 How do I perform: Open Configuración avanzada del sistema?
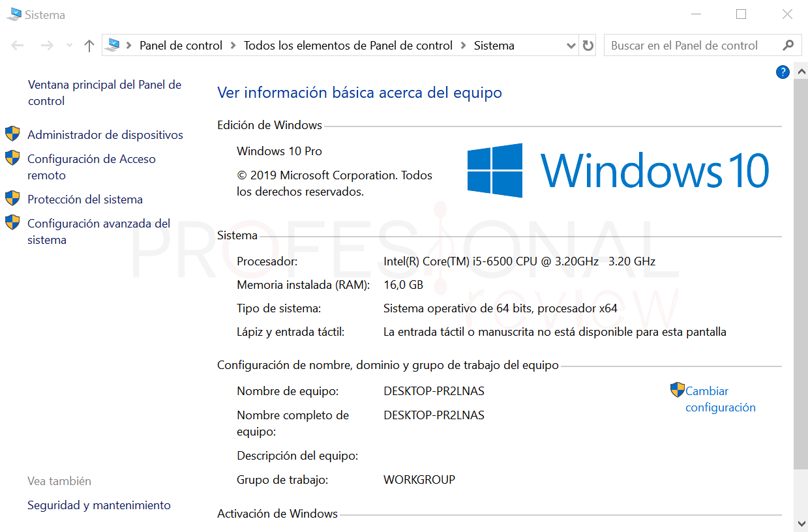pos(98,231)
